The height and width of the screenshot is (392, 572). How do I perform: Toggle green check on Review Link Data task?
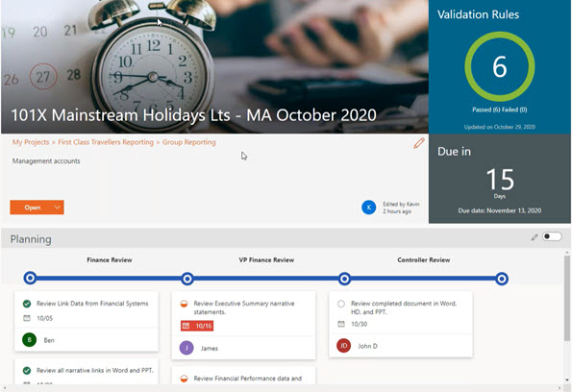click(27, 304)
